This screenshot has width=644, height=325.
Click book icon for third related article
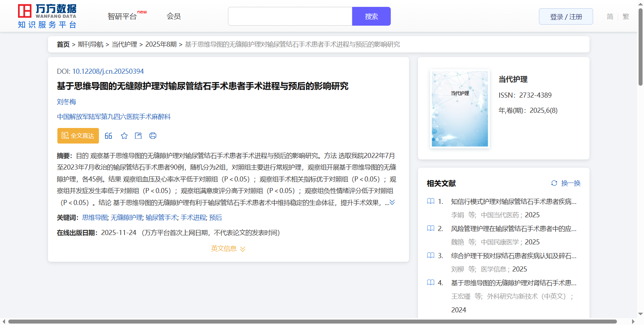(431, 256)
